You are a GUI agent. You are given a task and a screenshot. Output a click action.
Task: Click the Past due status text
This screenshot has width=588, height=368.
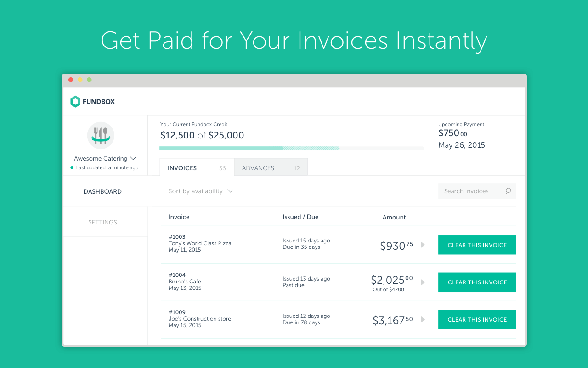[294, 285]
